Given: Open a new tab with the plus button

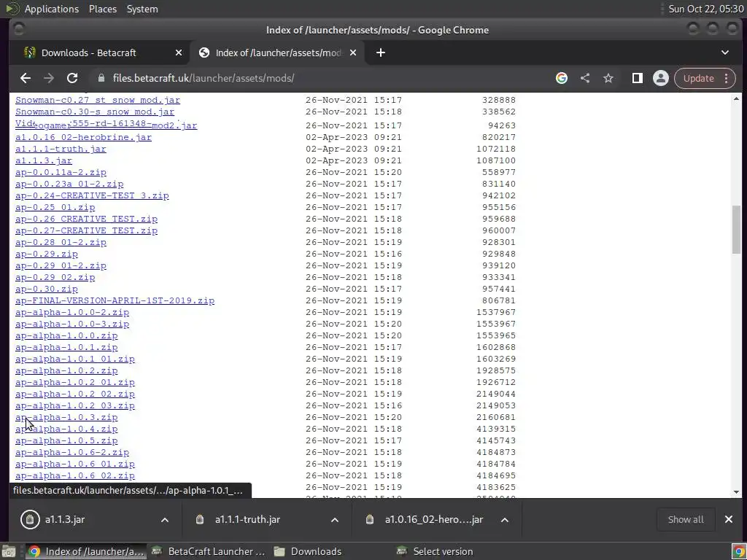Looking at the screenshot, I should (x=380, y=52).
